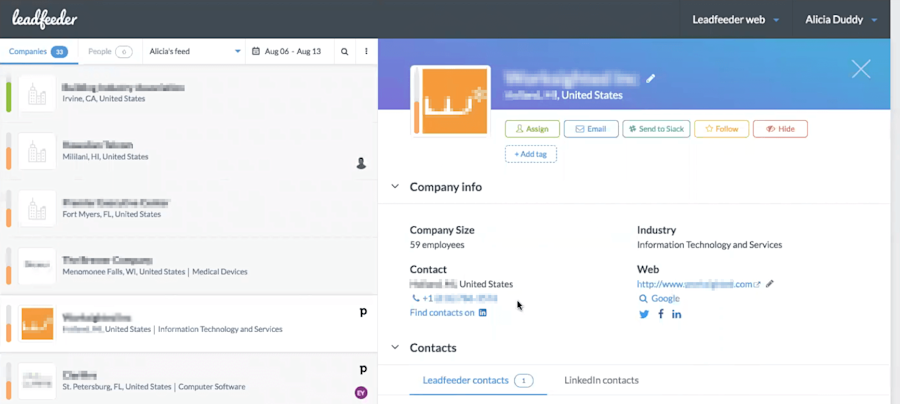Open the Leadfeeder web dropdown
The height and width of the screenshot is (404, 900).
tap(735, 20)
